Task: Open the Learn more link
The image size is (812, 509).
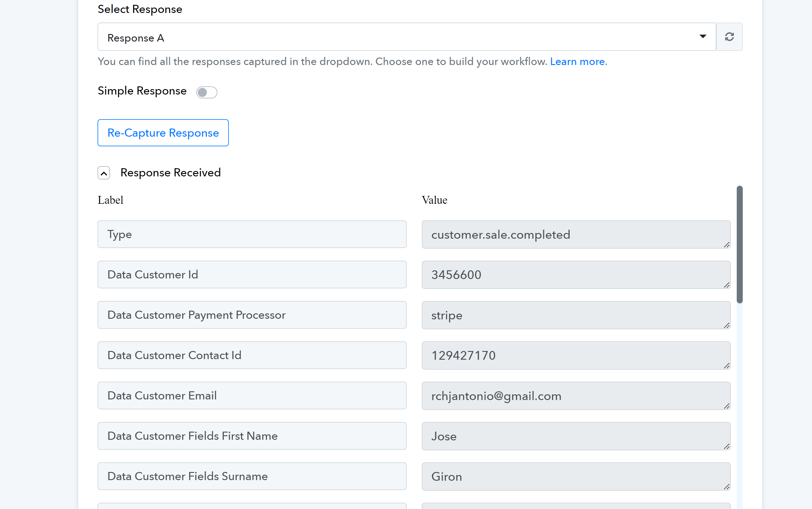Action: [x=577, y=62]
